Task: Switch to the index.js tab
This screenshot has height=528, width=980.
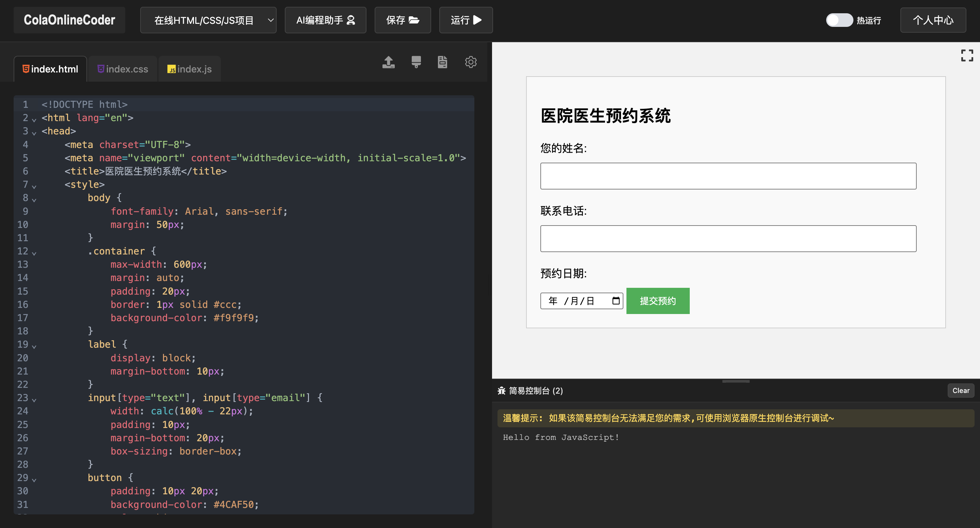Action: (x=190, y=69)
